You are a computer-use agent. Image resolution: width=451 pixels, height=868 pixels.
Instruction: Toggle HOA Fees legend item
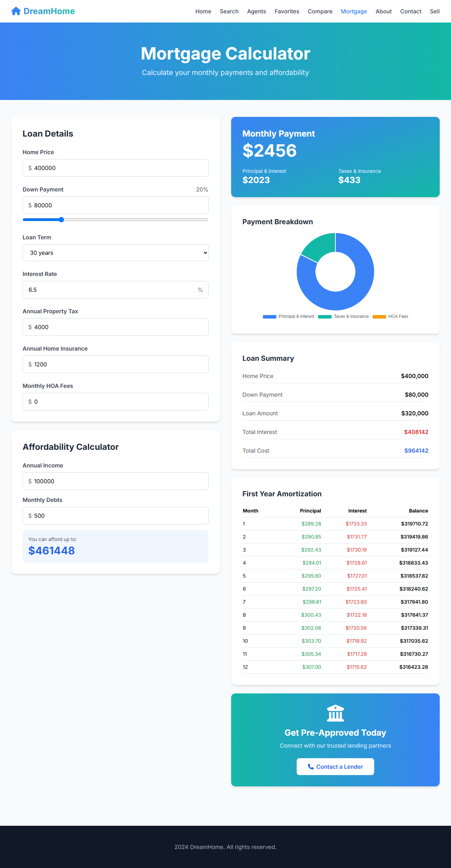pyautogui.click(x=390, y=316)
